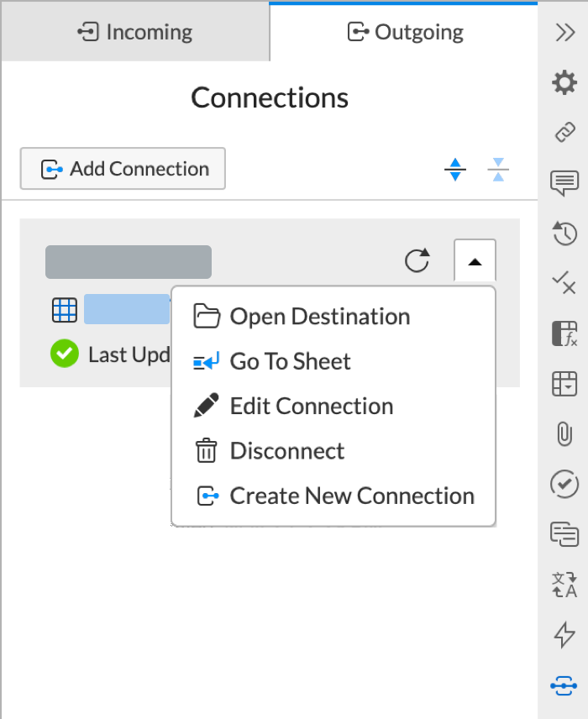Open the Conversations comment panel
The height and width of the screenshot is (719, 588).
click(564, 183)
